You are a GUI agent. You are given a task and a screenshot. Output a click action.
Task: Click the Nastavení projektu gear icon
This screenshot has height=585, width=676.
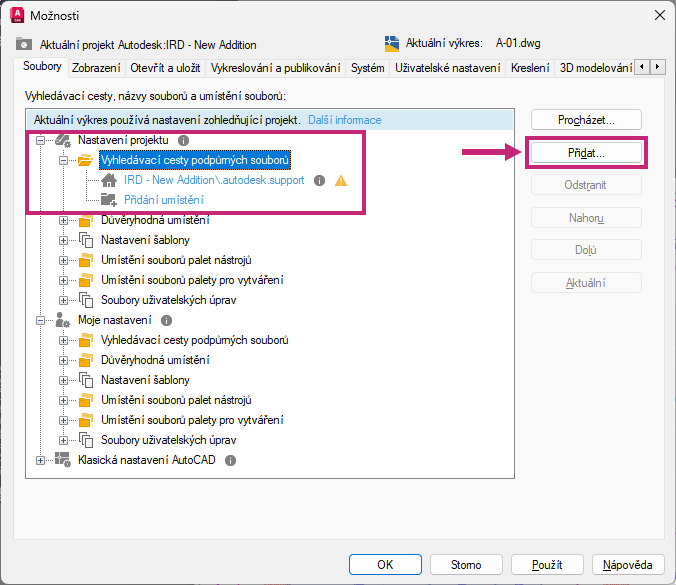[x=63, y=141]
